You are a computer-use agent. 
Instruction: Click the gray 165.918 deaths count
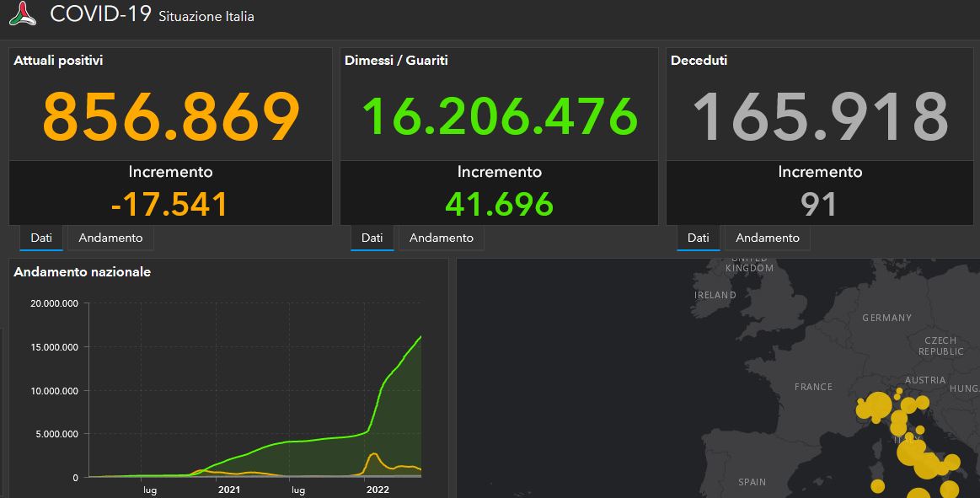coord(820,116)
